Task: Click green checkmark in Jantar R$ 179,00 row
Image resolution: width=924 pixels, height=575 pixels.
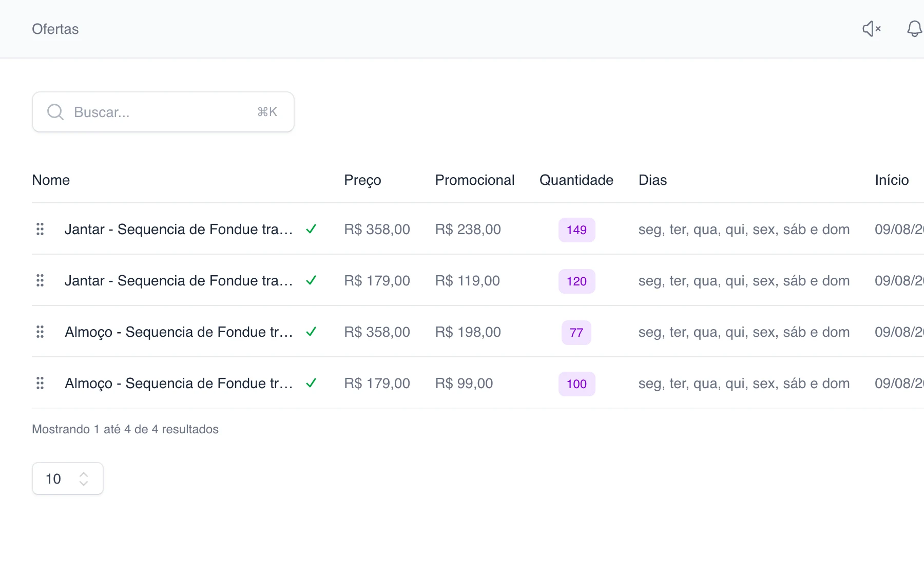Action: point(311,280)
